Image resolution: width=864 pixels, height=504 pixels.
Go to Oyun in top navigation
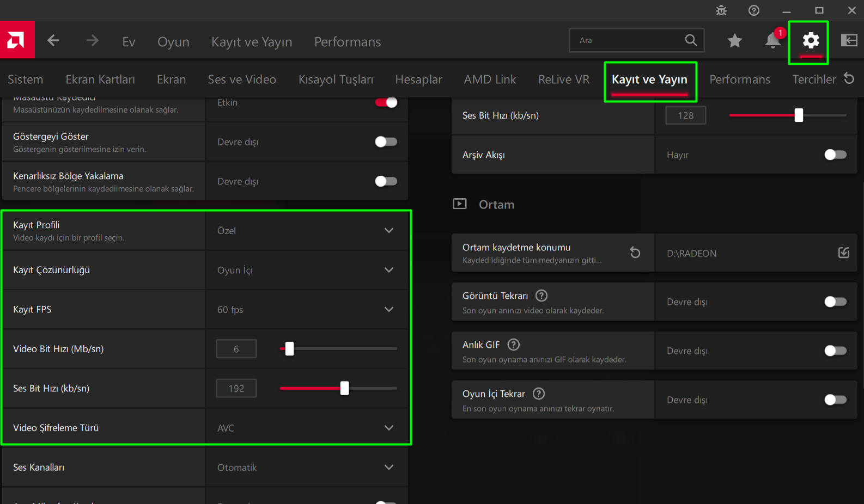[x=173, y=42]
